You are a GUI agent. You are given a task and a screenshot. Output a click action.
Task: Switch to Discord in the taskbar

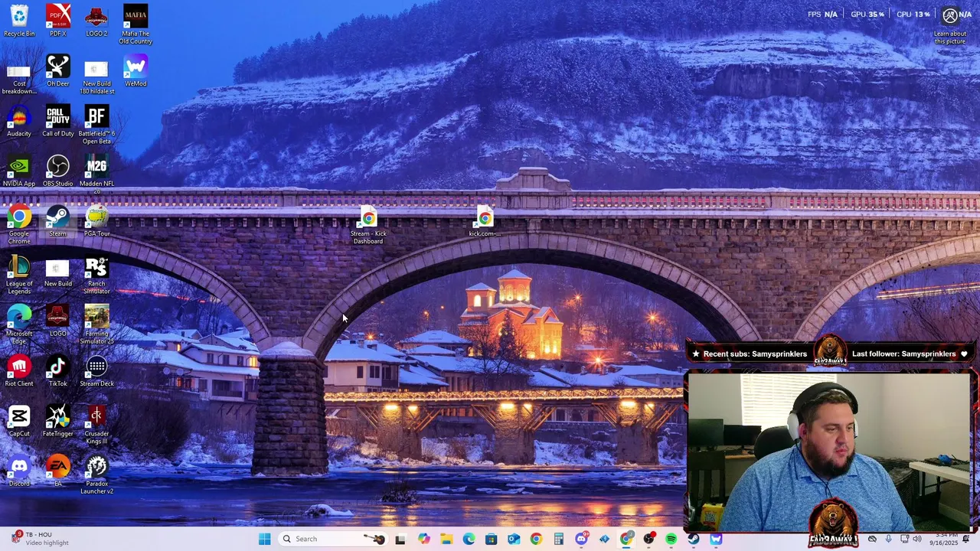coord(582,539)
